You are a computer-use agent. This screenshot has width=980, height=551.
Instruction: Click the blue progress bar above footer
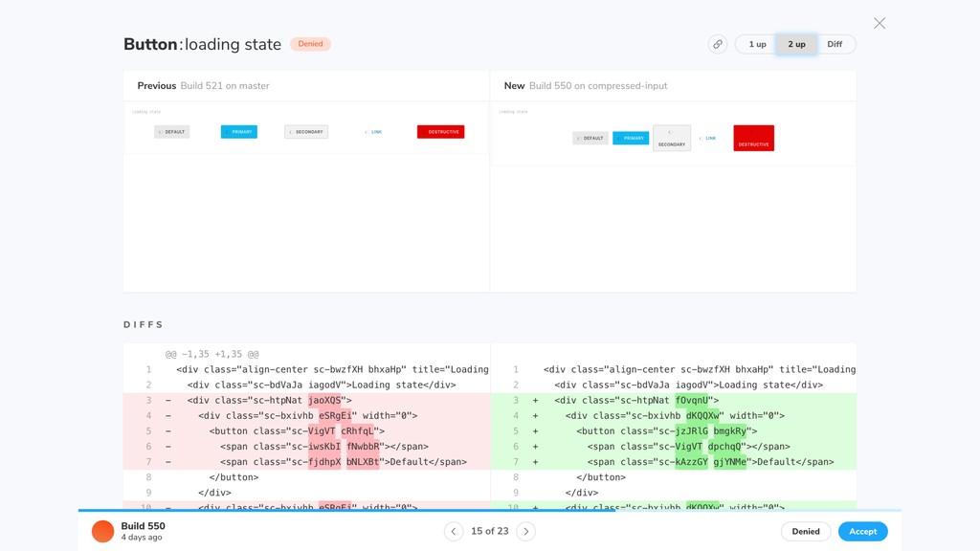pos(346,511)
